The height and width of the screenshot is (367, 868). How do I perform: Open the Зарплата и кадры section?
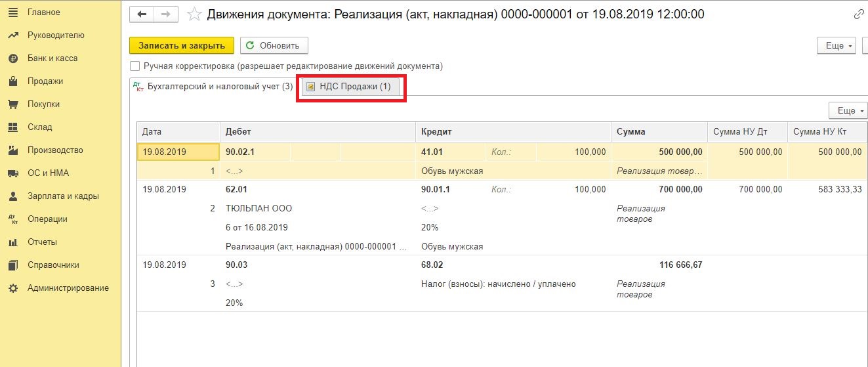(63, 196)
